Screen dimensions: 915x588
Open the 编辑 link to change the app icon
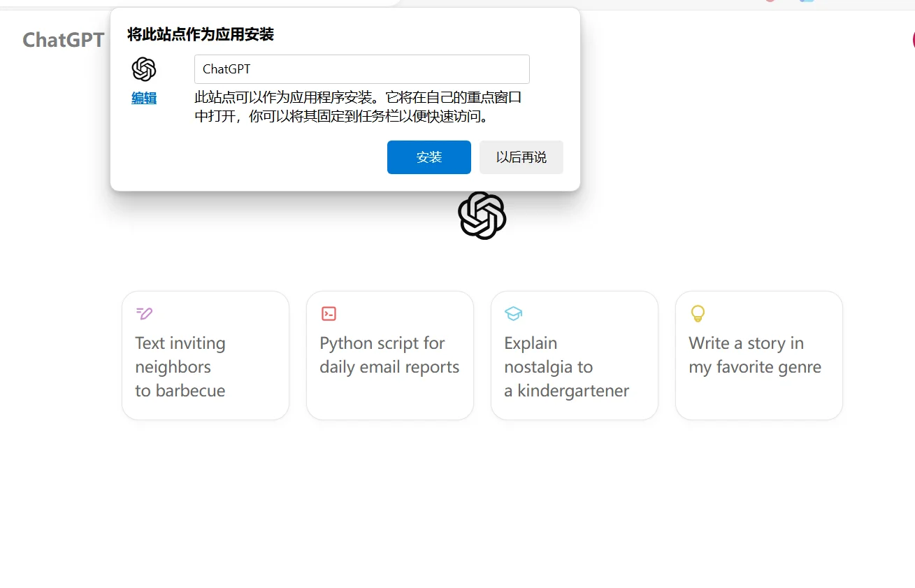click(x=143, y=98)
